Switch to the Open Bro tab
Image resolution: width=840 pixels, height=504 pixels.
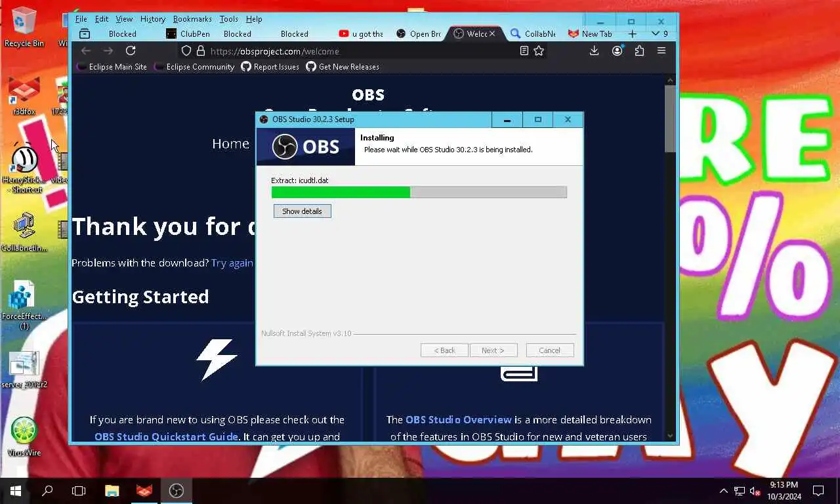point(419,33)
